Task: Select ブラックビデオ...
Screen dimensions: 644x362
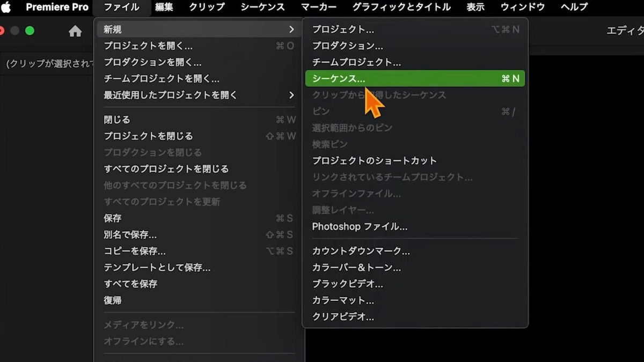Action: click(415, 284)
